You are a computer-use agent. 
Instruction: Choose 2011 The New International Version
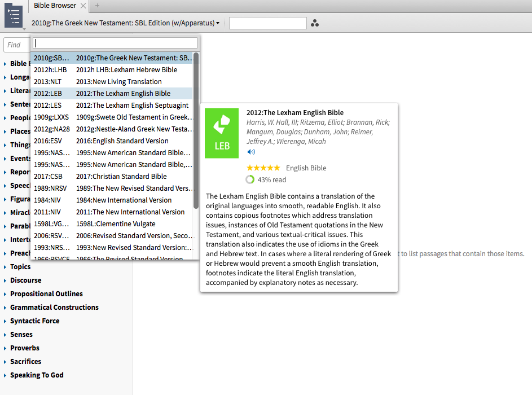click(111, 212)
